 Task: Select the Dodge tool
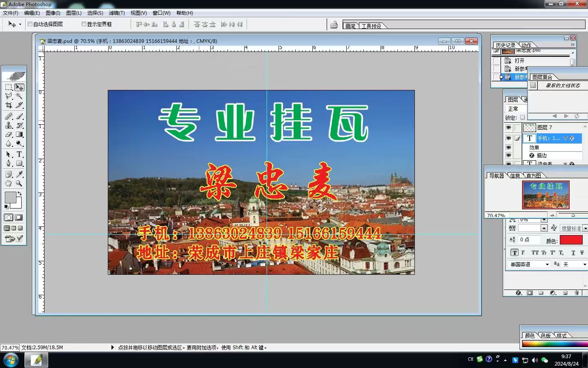pyautogui.click(x=19, y=143)
